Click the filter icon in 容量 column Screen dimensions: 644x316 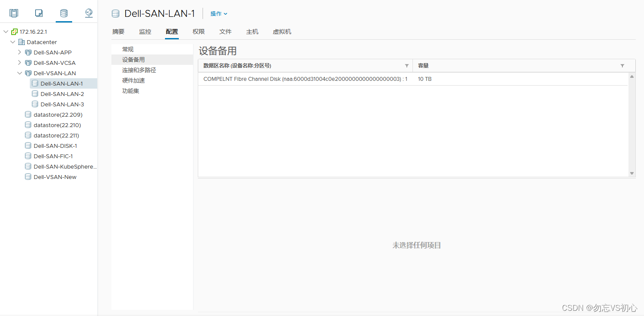click(x=622, y=66)
